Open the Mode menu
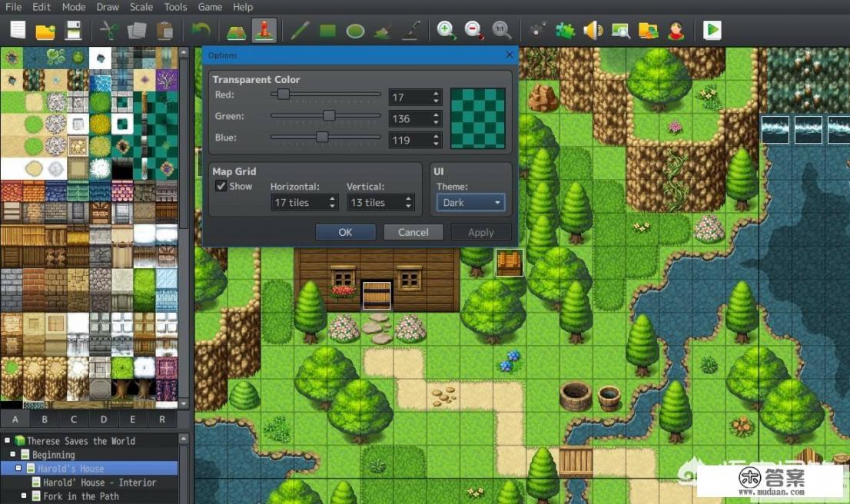The height and width of the screenshot is (504, 850). [74, 7]
